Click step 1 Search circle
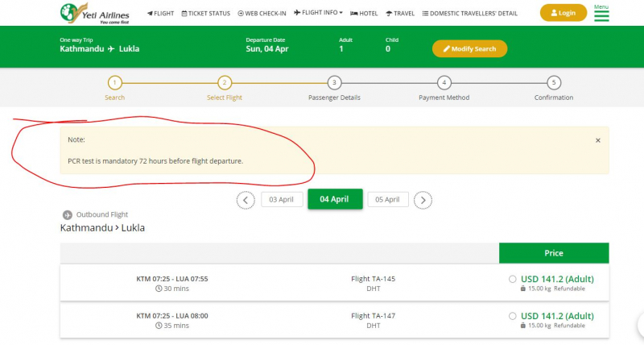The image size is (644, 345). [114, 82]
